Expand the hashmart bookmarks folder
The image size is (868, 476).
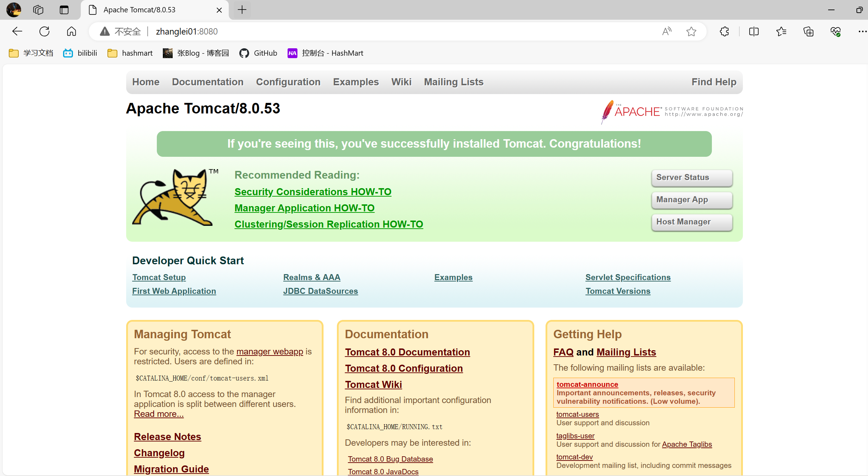click(x=130, y=53)
